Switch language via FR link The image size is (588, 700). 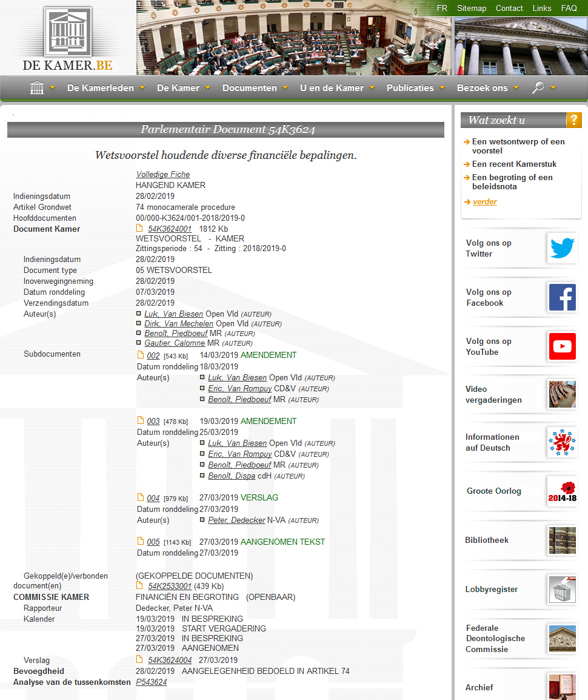pyautogui.click(x=442, y=8)
